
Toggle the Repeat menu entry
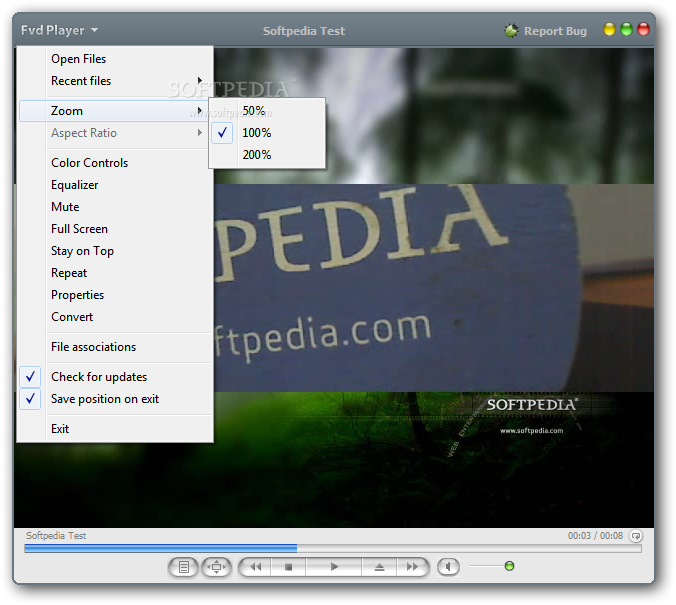tap(114, 273)
